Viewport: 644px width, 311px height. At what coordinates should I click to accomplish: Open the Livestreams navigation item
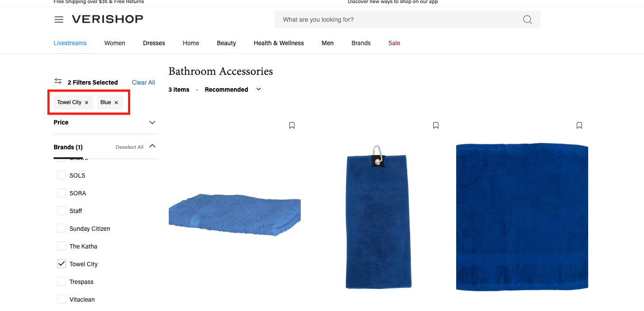pos(70,43)
